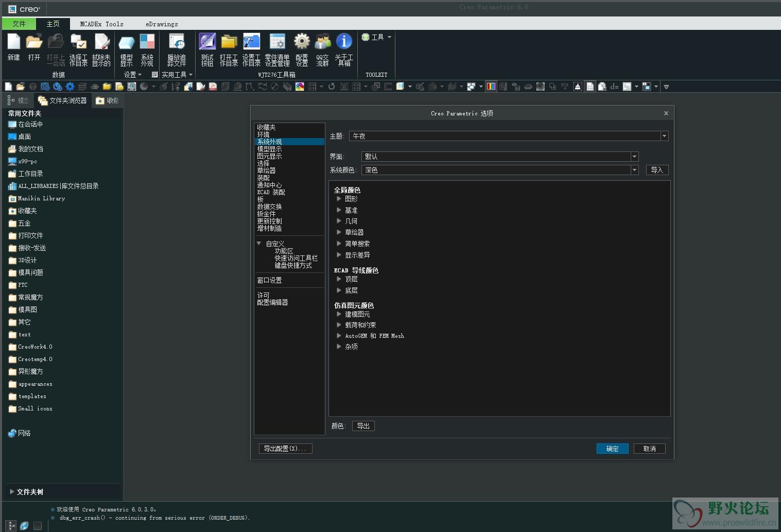Select 窗口设置 in options list
The height and width of the screenshot is (532, 781).
click(x=270, y=280)
